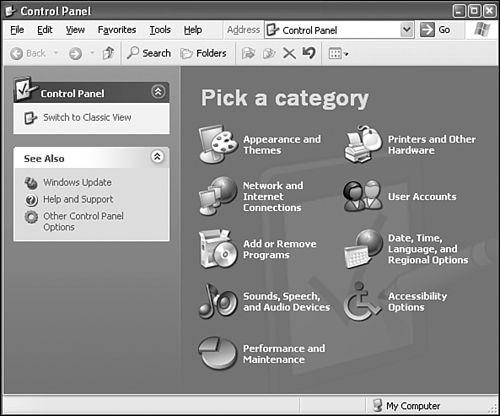
Task: Click the Other Control Panel Options gear icon
Action: pos(31,217)
